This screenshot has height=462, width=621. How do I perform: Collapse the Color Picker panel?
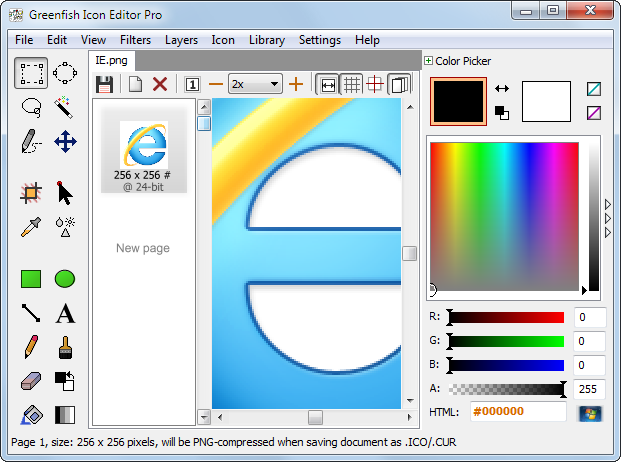click(428, 61)
